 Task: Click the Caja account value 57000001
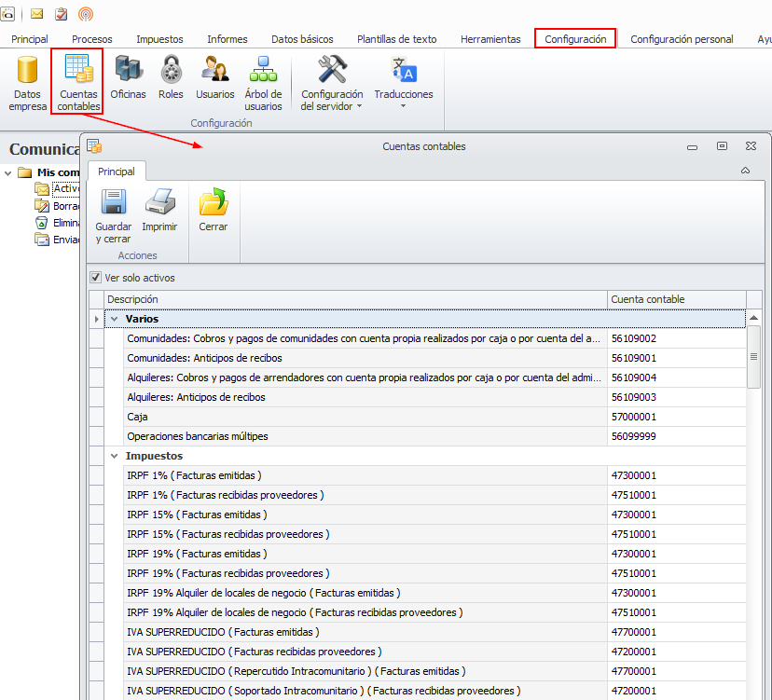point(634,418)
